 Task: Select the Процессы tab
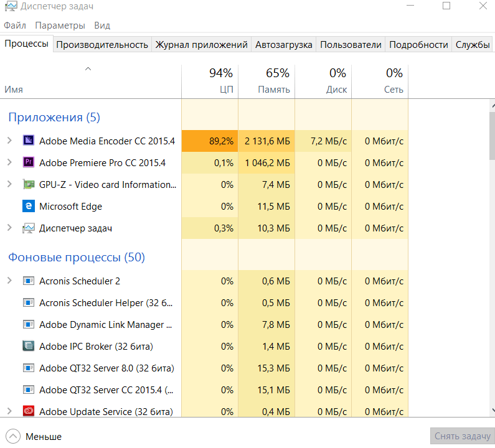click(x=27, y=44)
